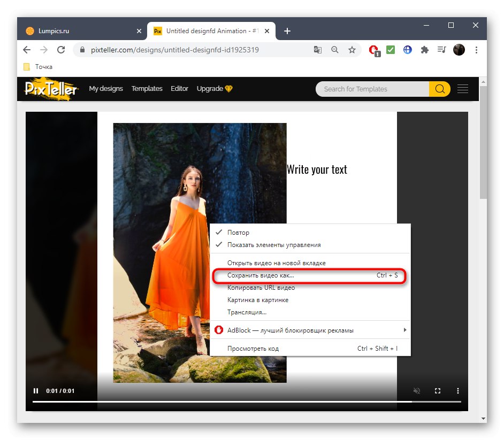The height and width of the screenshot is (440, 504).
Task: Click the PixTeller logo
Action: click(x=51, y=89)
